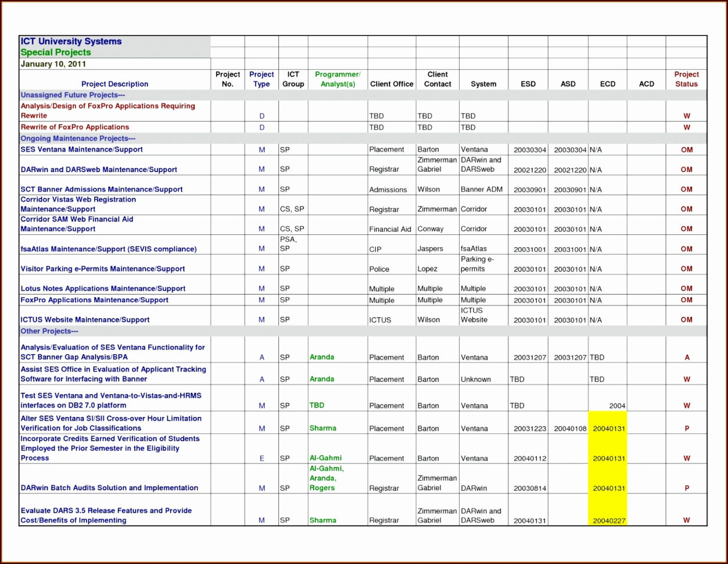
Task: Select the Zimmerman Gabriel client contact for DARwin
Action: tap(437, 165)
